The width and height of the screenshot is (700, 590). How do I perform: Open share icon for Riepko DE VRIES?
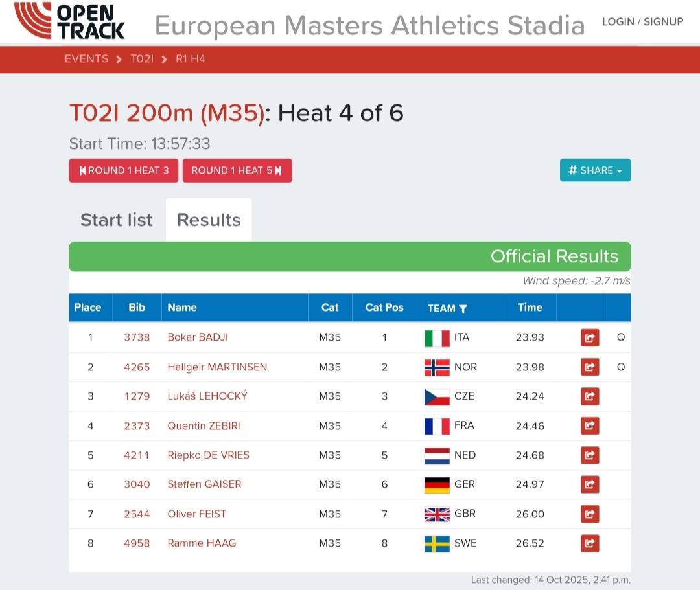[589, 455]
